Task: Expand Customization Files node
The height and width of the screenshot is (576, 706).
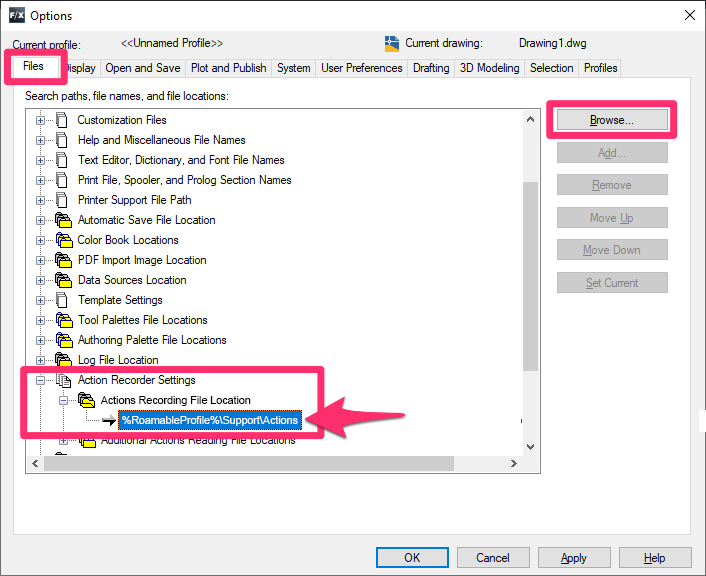Action: (x=41, y=120)
